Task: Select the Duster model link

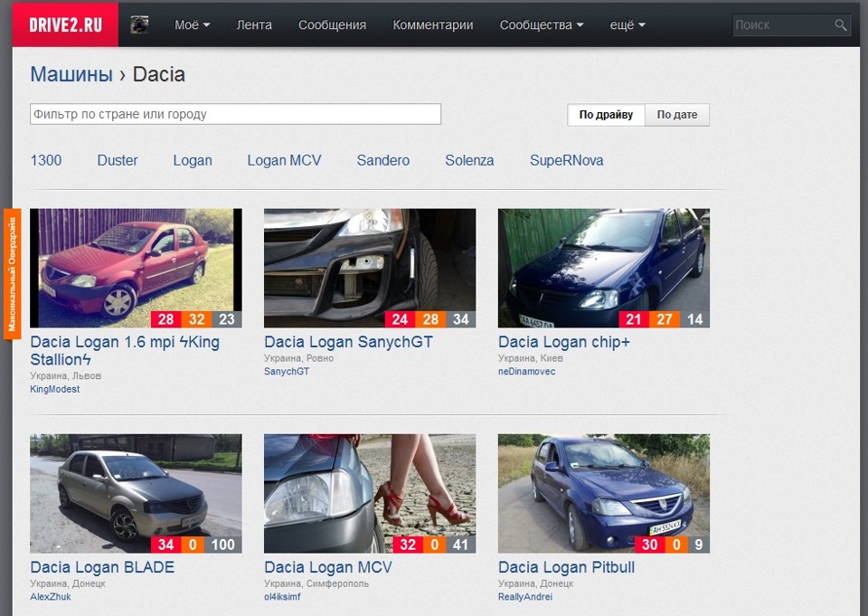Action: [118, 161]
